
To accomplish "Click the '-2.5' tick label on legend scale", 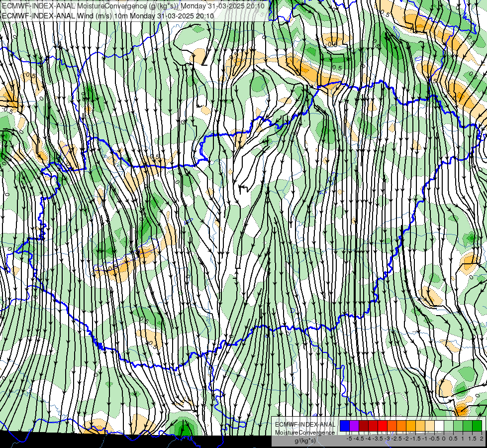I will click(x=396, y=439).
